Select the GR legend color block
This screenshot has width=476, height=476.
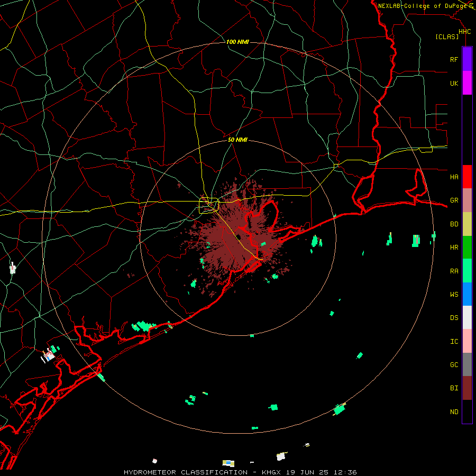click(467, 200)
